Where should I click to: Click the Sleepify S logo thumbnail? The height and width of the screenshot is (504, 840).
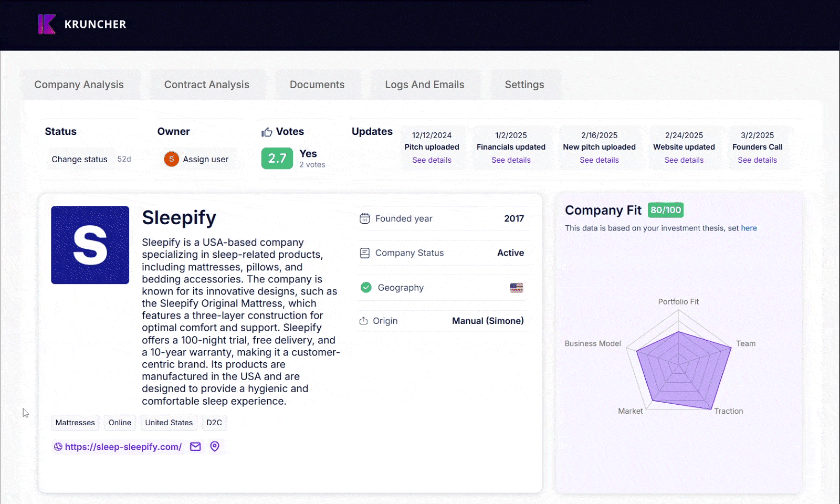(x=90, y=245)
